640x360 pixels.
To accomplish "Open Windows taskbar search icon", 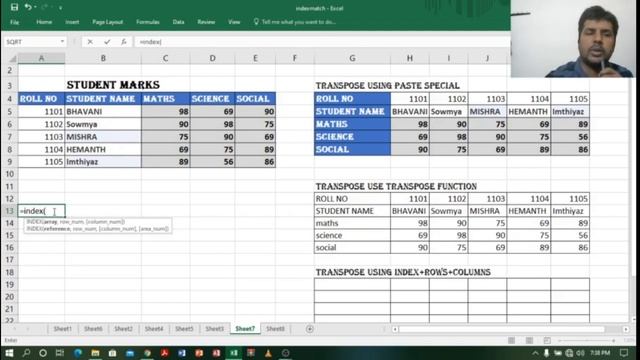I will click(x=26, y=353).
